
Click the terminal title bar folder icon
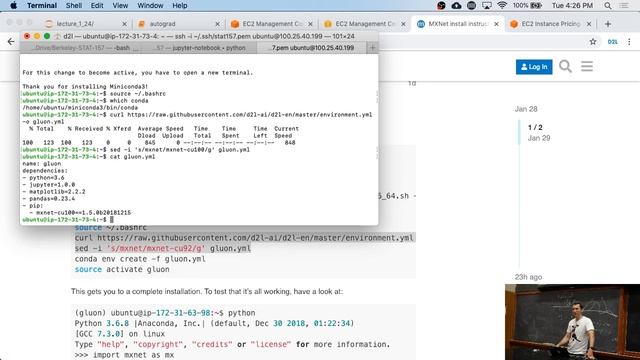tap(58, 36)
